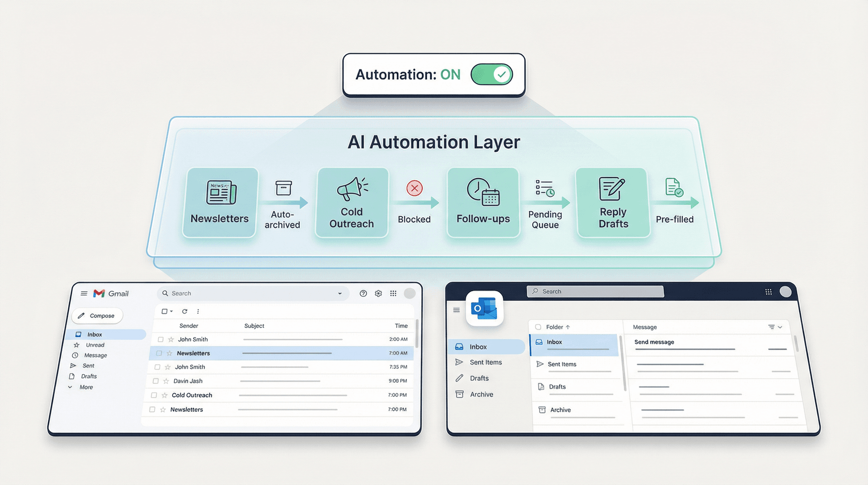This screenshot has width=868, height=485.
Task: Open the Gmail hamburger menu
Action: pyautogui.click(x=84, y=293)
